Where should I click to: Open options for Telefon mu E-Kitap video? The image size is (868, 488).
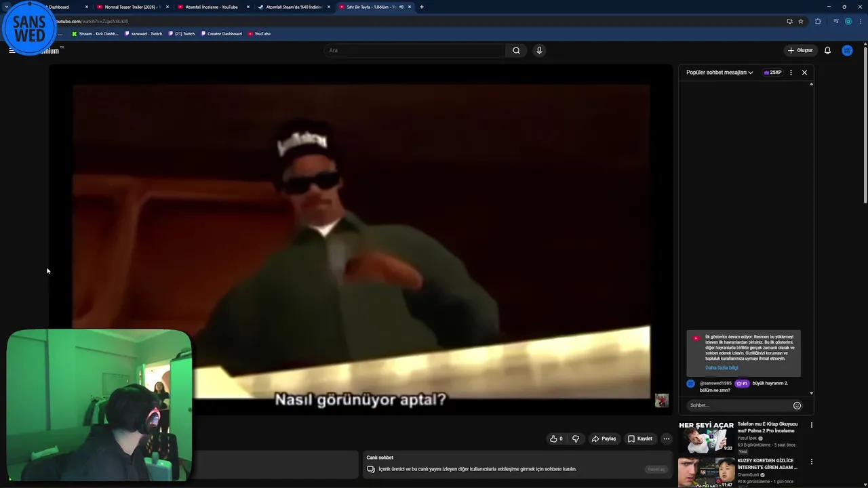(x=811, y=425)
